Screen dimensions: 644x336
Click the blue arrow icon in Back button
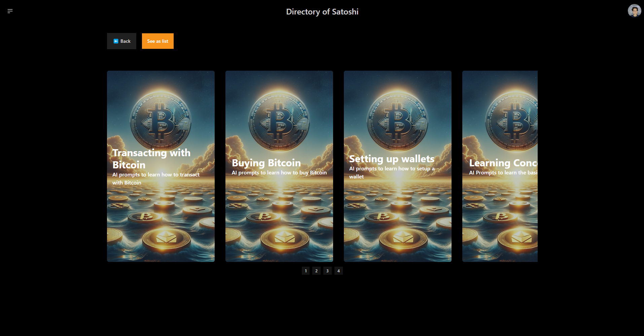(116, 41)
